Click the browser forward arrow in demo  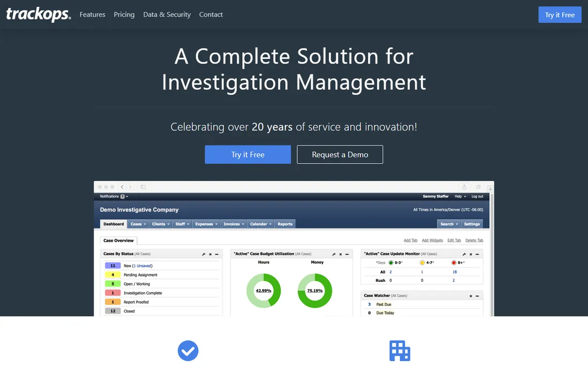(130, 187)
